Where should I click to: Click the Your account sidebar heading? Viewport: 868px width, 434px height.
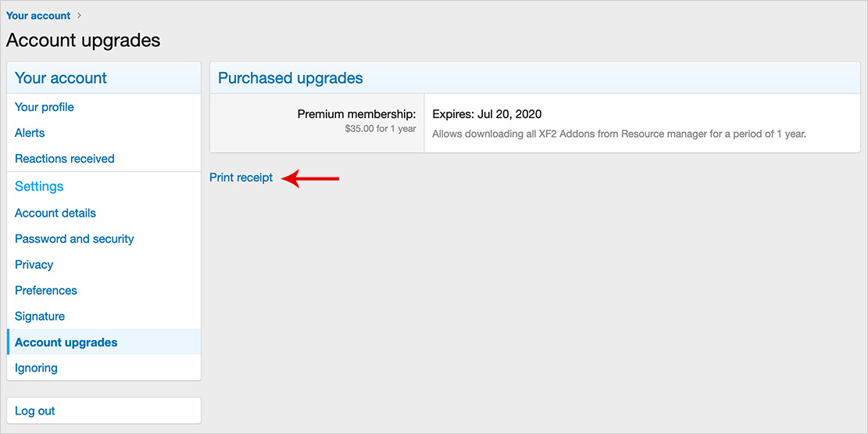[61, 78]
